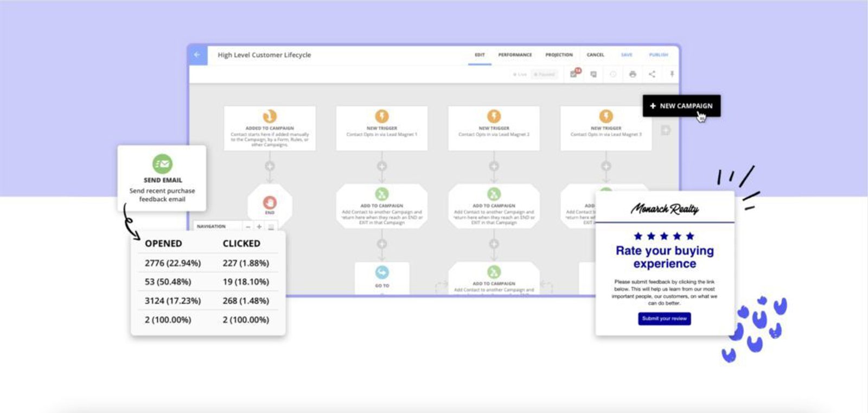
Task: Click the New Campaign button
Action: 681,106
